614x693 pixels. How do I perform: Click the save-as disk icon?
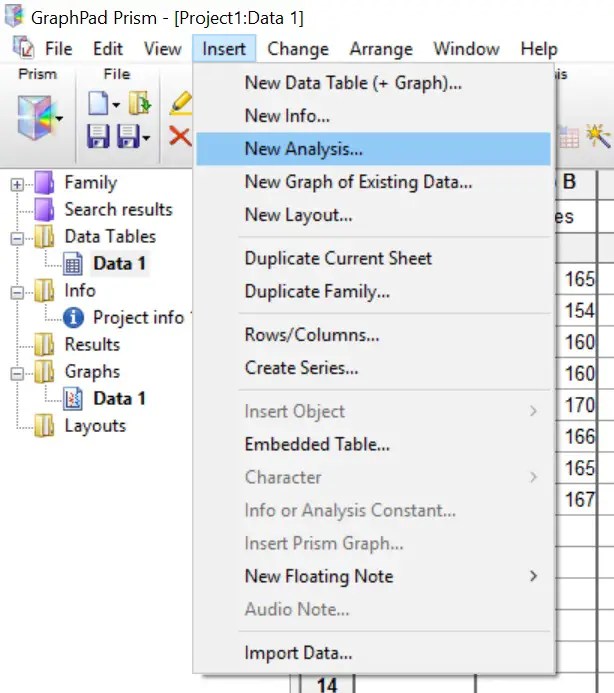tap(128, 136)
